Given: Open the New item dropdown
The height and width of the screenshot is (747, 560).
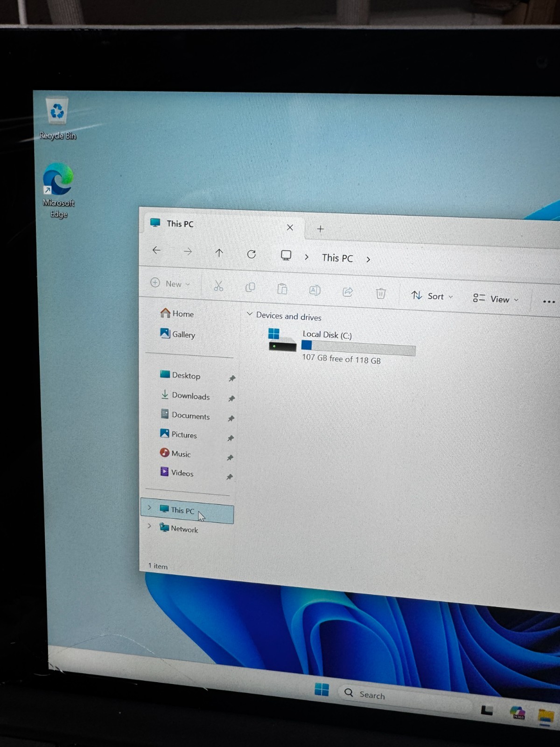Looking at the screenshot, I should 170,283.
